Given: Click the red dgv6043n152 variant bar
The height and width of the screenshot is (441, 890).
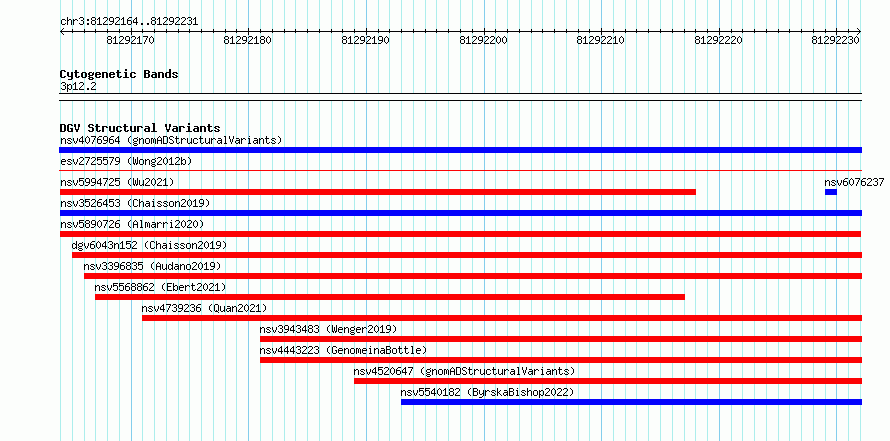Looking at the screenshot, I should pos(467,255).
